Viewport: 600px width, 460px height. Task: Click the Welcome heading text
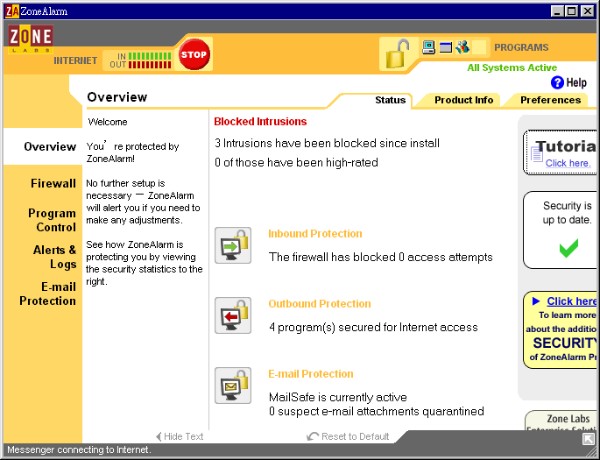[x=108, y=122]
